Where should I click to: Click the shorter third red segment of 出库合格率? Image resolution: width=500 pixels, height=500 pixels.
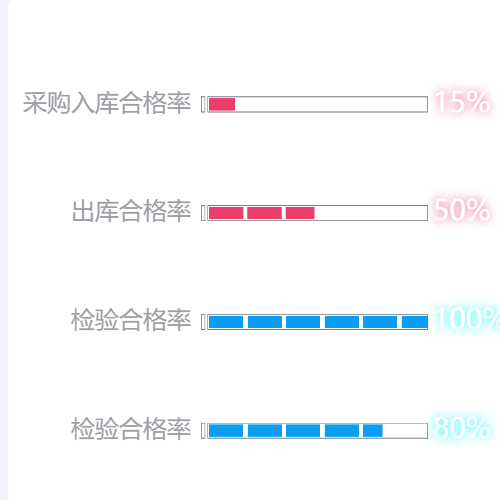300,213
